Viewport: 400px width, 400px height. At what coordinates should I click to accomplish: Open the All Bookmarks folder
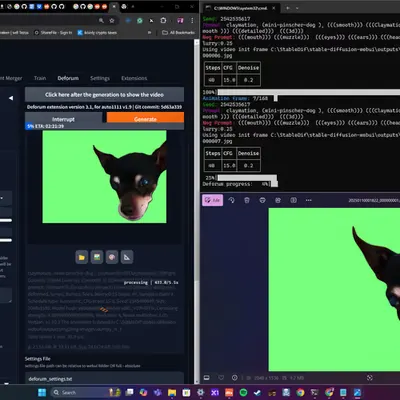click(178, 33)
